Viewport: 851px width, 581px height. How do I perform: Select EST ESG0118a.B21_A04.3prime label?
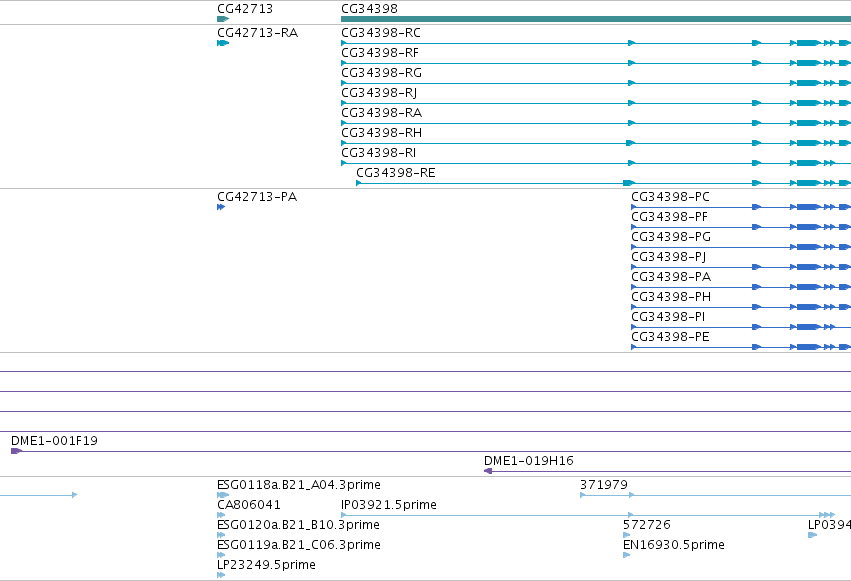(x=299, y=485)
